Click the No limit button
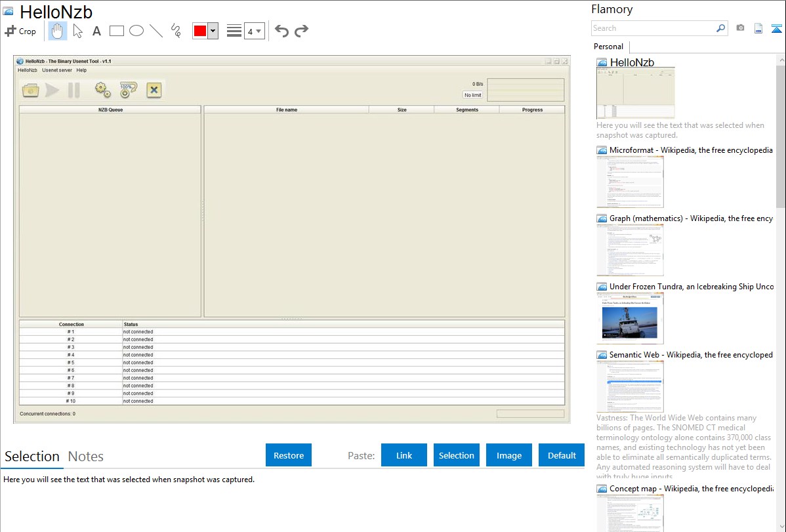786x532 pixels. (x=472, y=94)
